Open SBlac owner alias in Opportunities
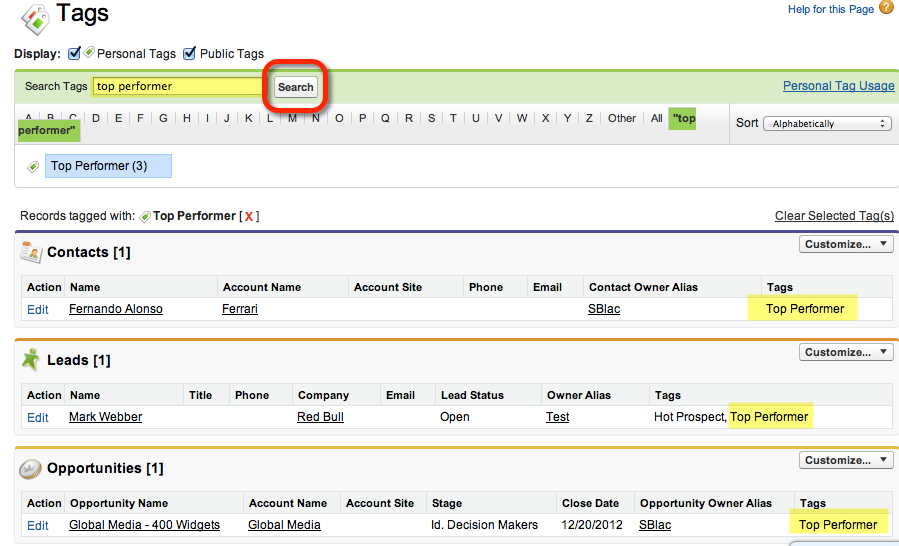 coord(655,524)
